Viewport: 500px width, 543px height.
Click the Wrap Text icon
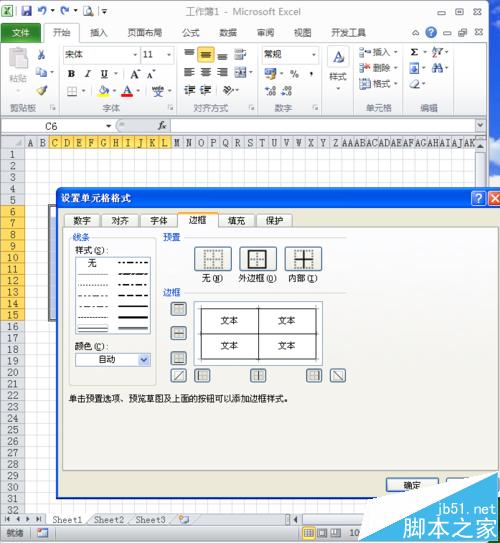point(240,54)
